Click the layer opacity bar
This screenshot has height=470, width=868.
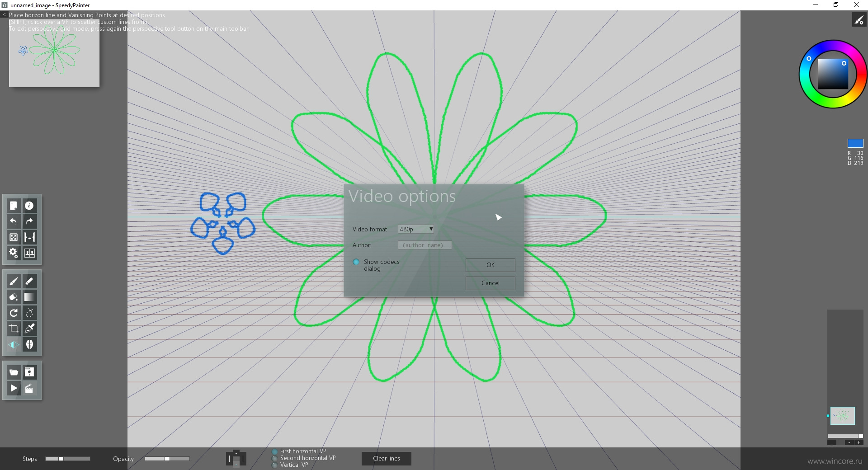(845, 436)
